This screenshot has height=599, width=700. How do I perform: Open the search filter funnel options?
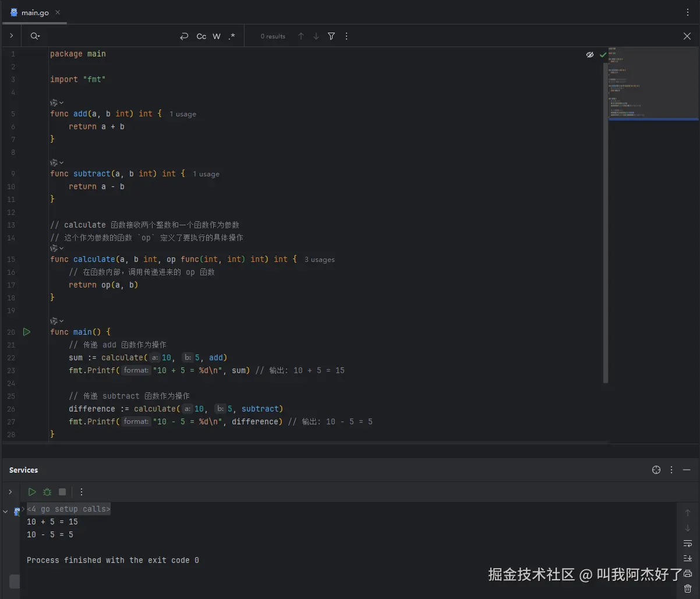point(331,36)
